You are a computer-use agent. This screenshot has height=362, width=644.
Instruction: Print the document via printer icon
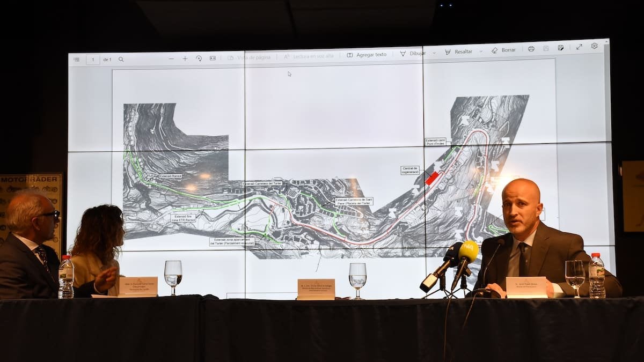point(531,49)
